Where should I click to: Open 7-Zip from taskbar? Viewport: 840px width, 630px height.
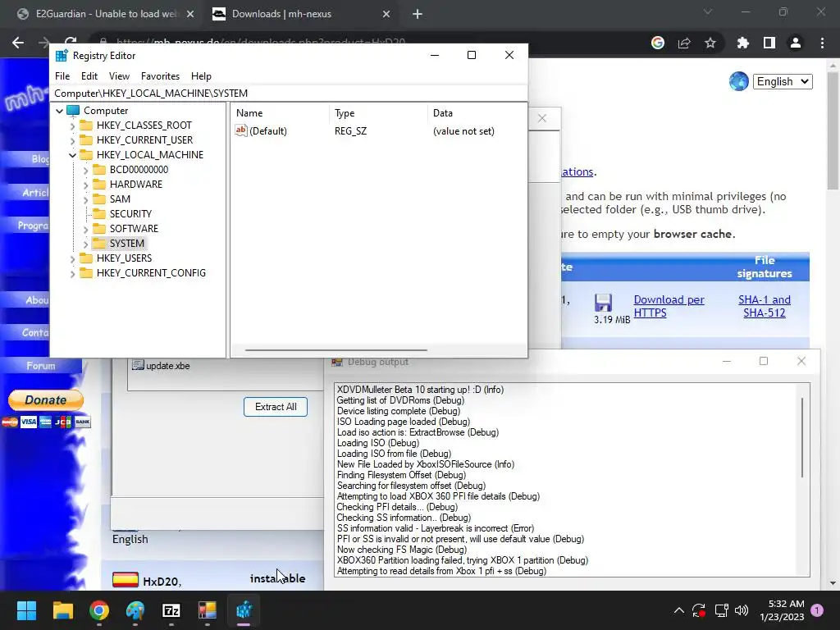[171, 610]
